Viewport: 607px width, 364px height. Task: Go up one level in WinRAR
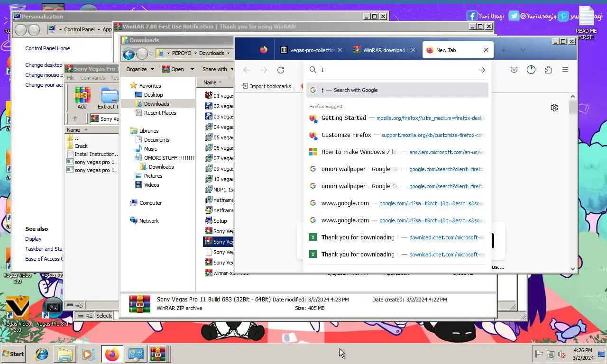coord(74,118)
